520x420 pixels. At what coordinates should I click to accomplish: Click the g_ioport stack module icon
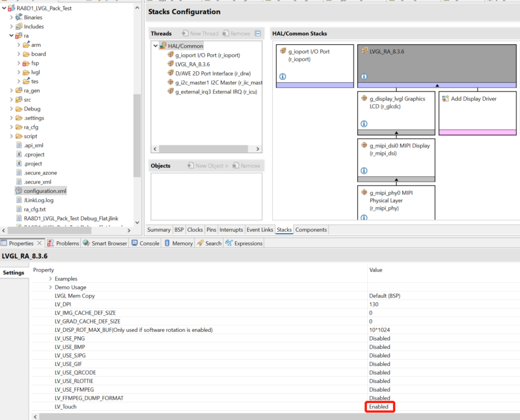tap(283, 51)
